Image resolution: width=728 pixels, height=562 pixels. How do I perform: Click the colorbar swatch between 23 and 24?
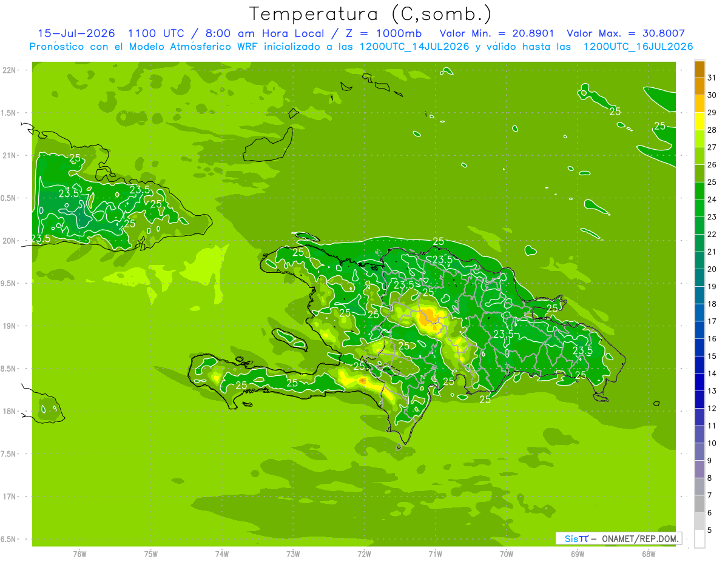(699, 208)
